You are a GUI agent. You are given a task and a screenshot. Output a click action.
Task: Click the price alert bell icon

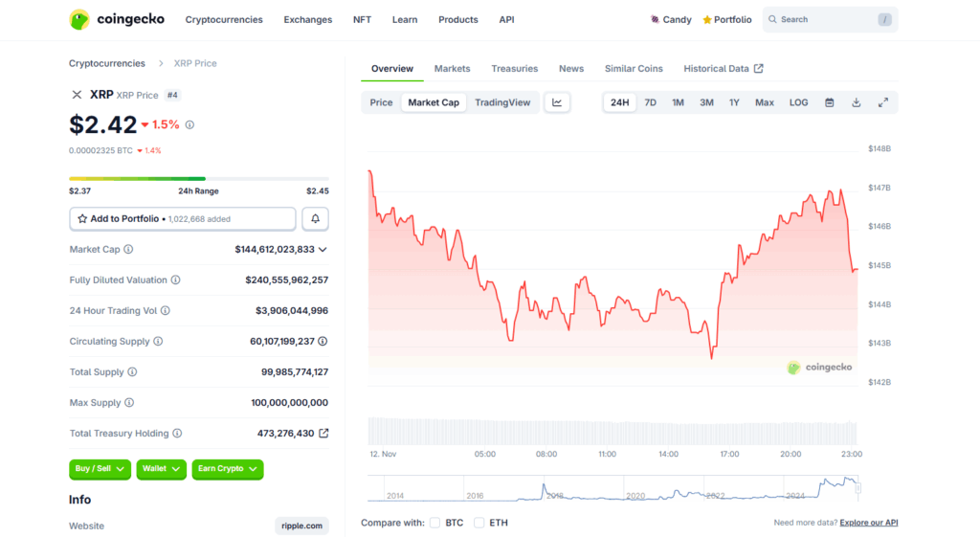pyautogui.click(x=315, y=219)
